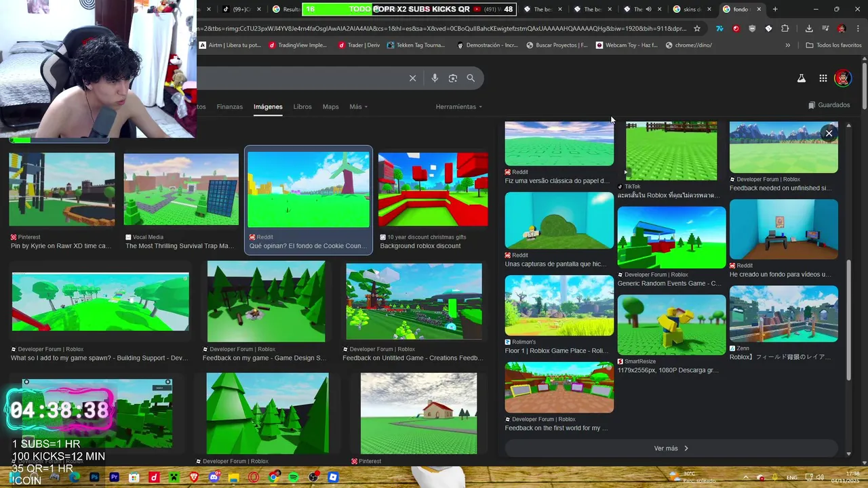Open 'Generic Random Events Game' related image
This screenshot has width=868, height=488.
(671, 238)
